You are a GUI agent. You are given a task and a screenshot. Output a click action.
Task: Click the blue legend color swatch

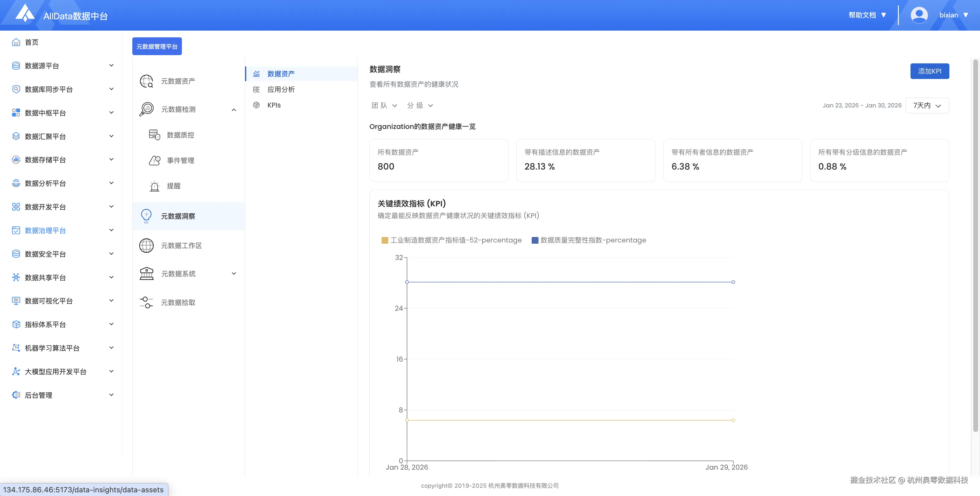535,240
